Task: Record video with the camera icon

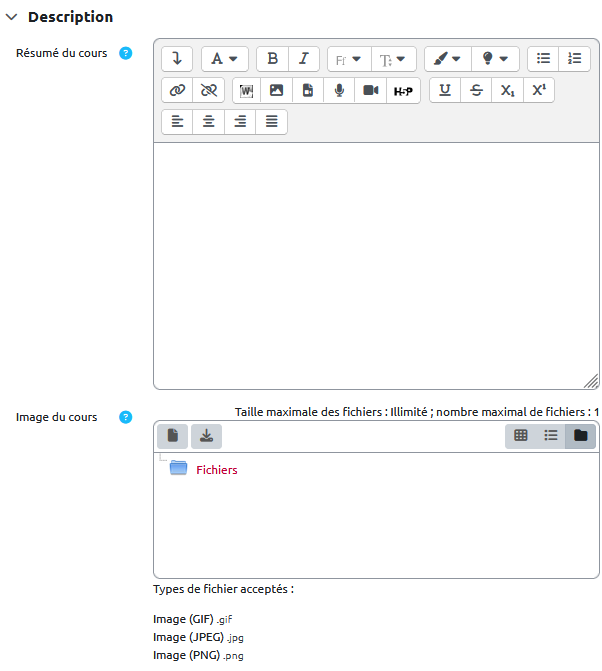Action: 370,91
